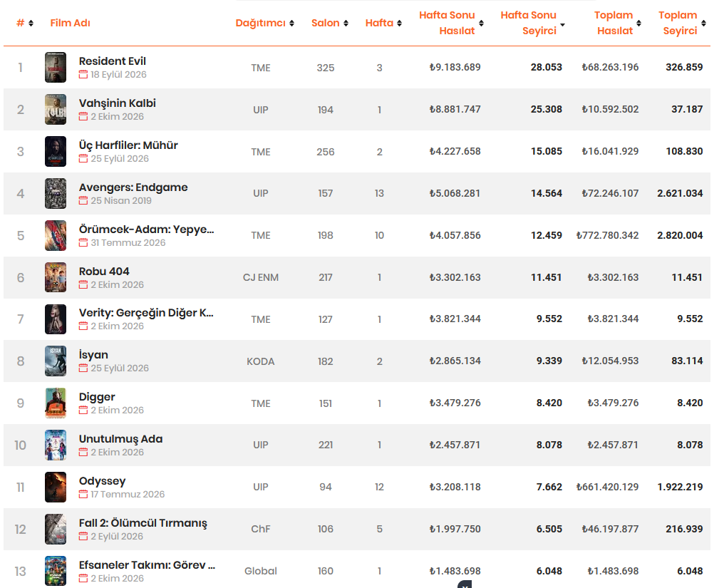Sort by Dağıtımcı column header
This screenshot has width=719, height=588.
[264, 23]
